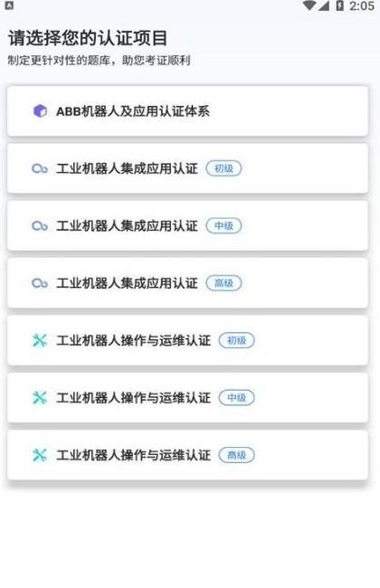Tap the 请选择您的认证项目 heading
Screen dimensions: 380x588
88,38
